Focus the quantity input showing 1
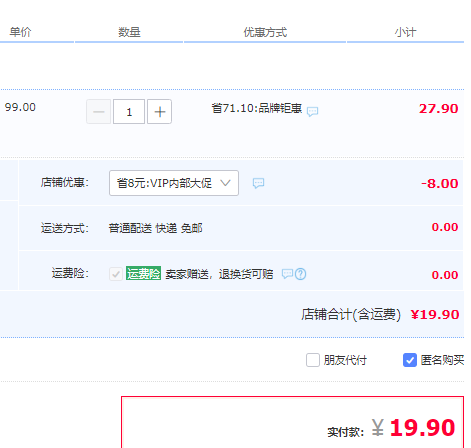The image size is (471, 448). pyautogui.click(x=129, y=112)
